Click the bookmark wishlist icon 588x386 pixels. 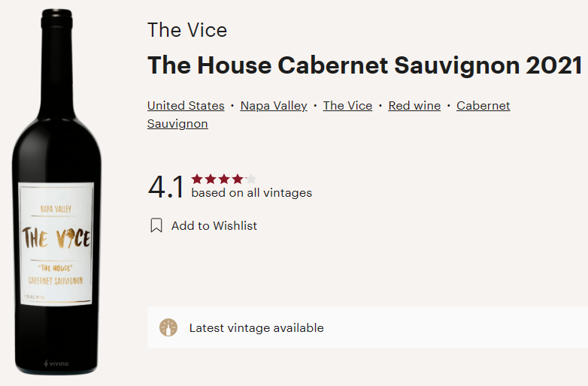tap(156, 225)
